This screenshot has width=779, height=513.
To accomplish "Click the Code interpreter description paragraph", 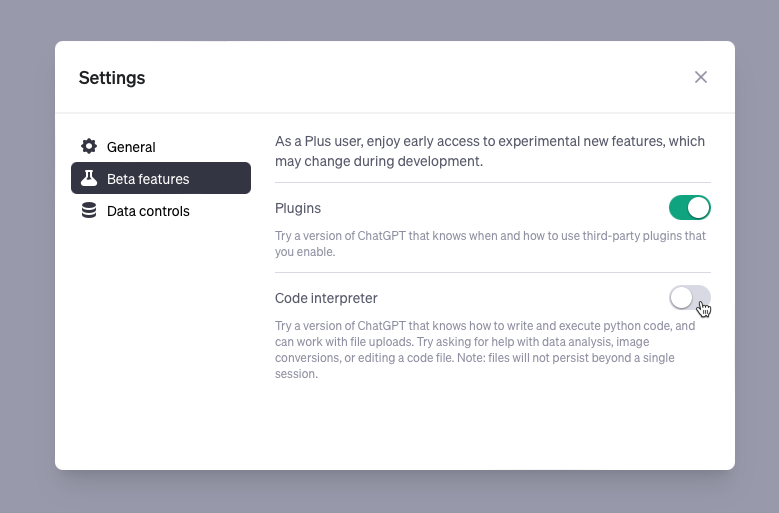I will click(485, 350).
